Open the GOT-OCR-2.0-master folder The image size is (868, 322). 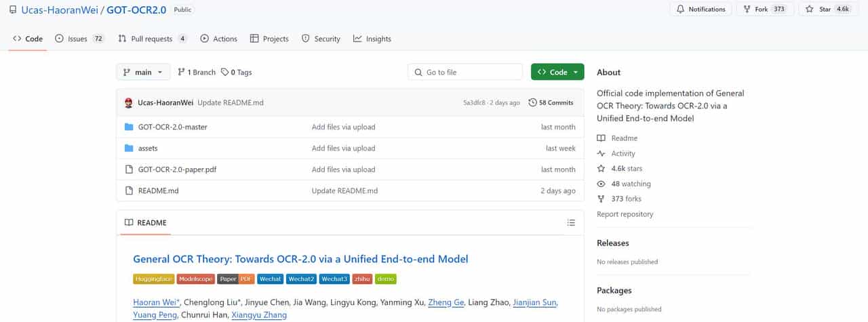[172, 127]
